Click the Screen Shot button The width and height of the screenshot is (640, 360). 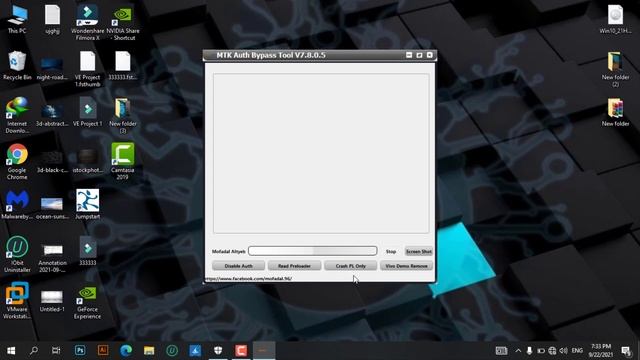point(418,251)
